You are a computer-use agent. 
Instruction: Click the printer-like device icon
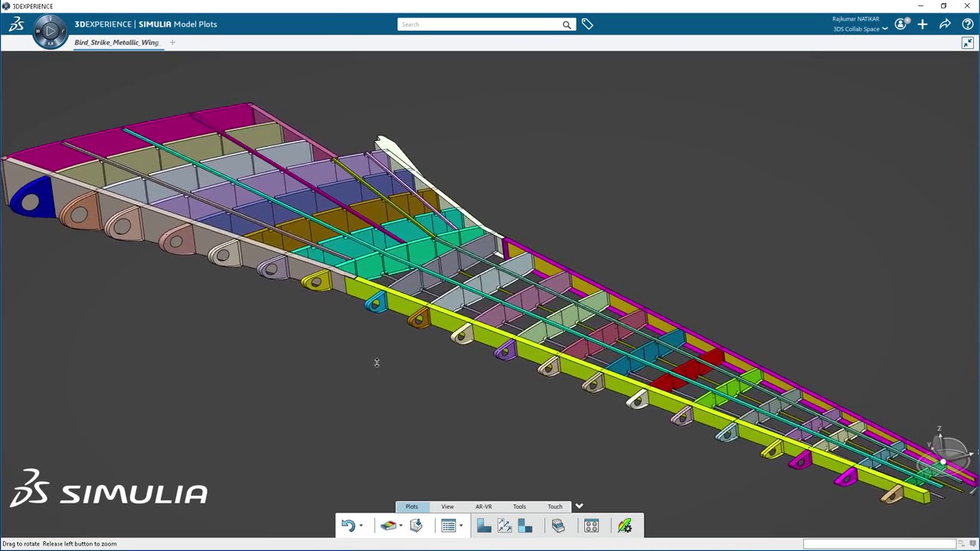pyautogui.click(x=558, y=526)
